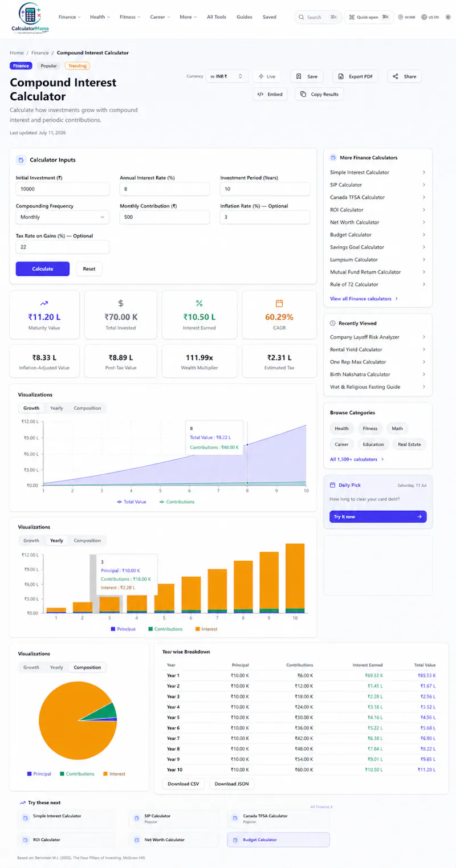Image resolution: width=456 pixels, height=868 pixels.
Task: Click the Initial Investment field
Action: [x=63, y=189]
